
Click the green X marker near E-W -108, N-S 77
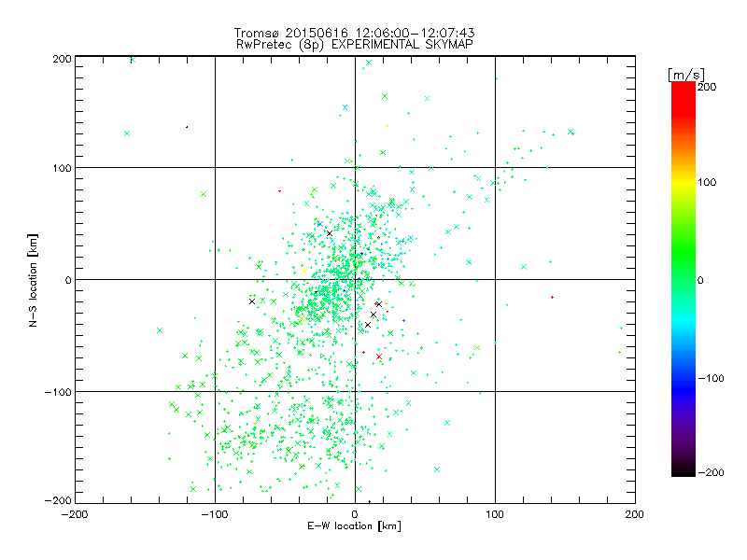pyautogui.click(x=204, y=194)
